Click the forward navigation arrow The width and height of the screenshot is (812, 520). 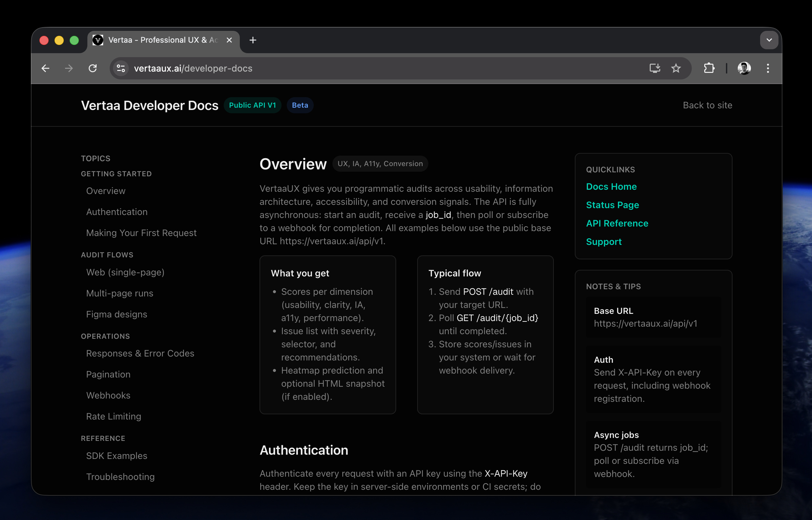coord(69,69)
